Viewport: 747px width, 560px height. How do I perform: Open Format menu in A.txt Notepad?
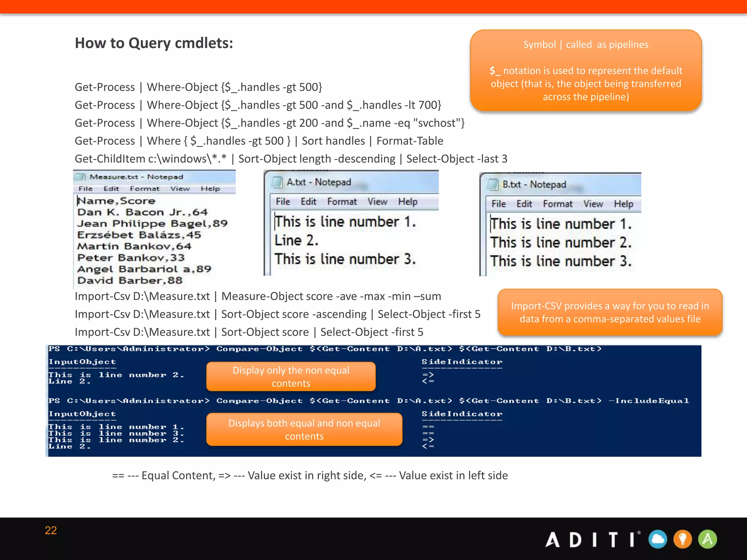(342, 202)
